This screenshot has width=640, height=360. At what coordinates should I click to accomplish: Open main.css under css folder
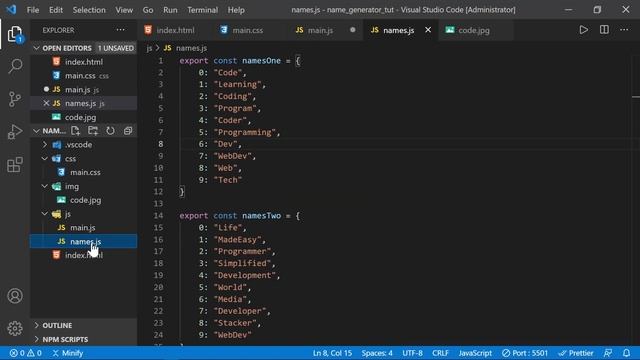pos(83,172)
